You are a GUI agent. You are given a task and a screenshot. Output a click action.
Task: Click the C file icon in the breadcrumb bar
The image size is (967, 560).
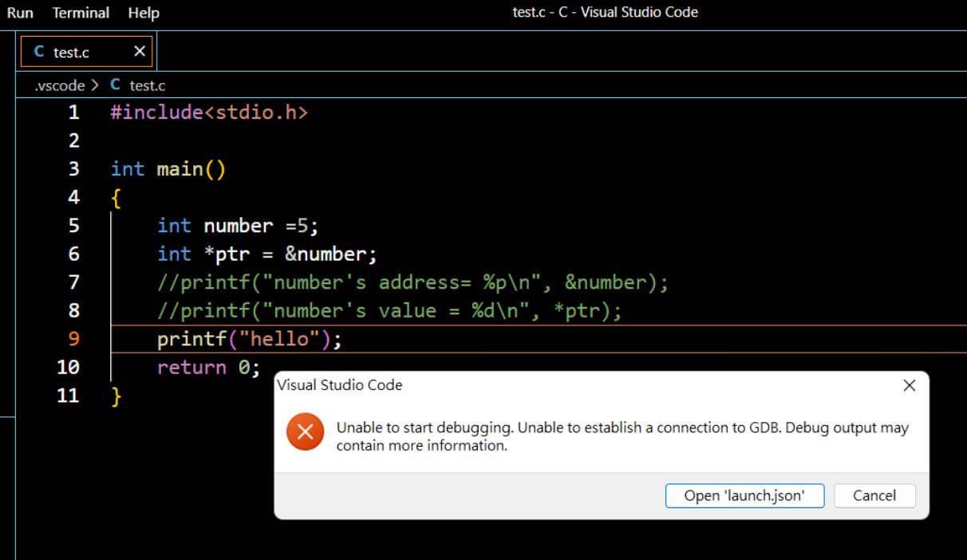tap(114, 85)
